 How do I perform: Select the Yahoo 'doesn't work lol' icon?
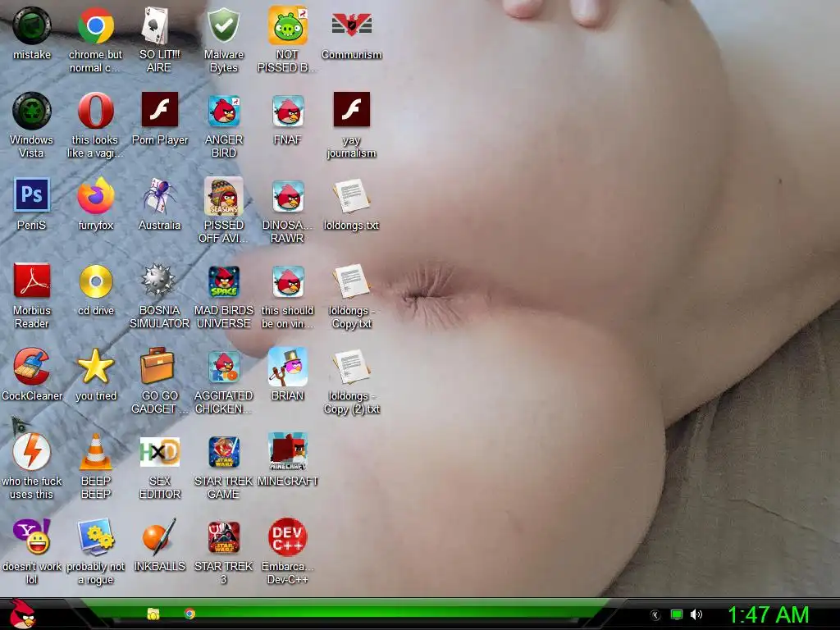(x=32, y=536)
